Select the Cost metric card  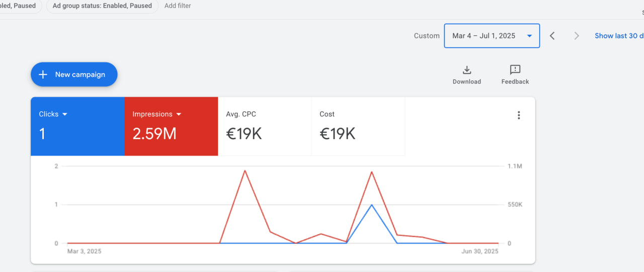click(358, 126)
